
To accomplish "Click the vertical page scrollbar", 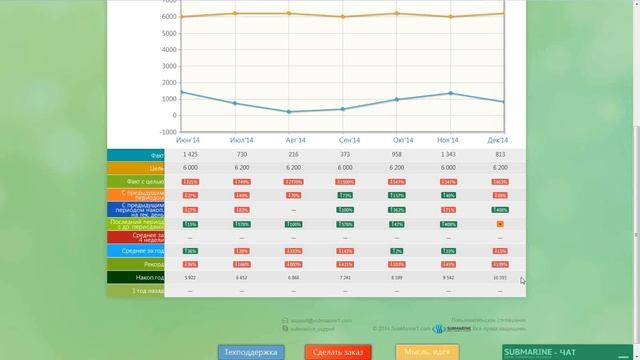I will pyautogui.click(x=636, y=235).
